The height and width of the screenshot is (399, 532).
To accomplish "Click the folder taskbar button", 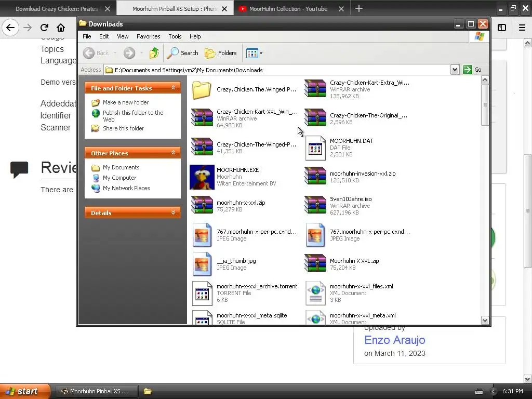I will pyautogui.click(x=148, y=391).
